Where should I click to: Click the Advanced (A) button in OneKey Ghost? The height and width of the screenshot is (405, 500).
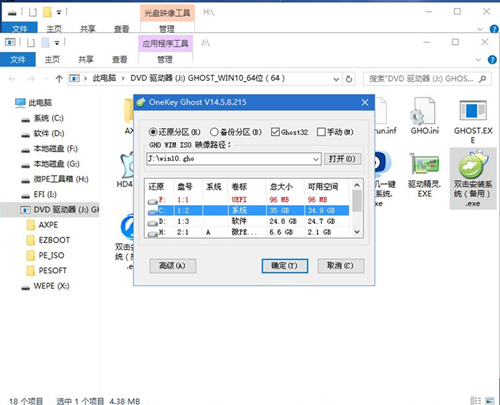coord(172,266)
